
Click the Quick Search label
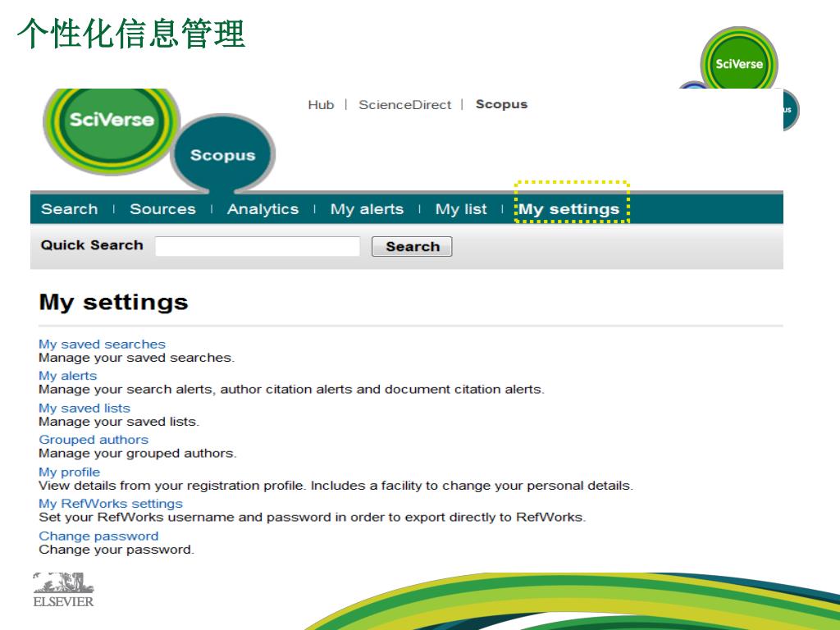92,244
